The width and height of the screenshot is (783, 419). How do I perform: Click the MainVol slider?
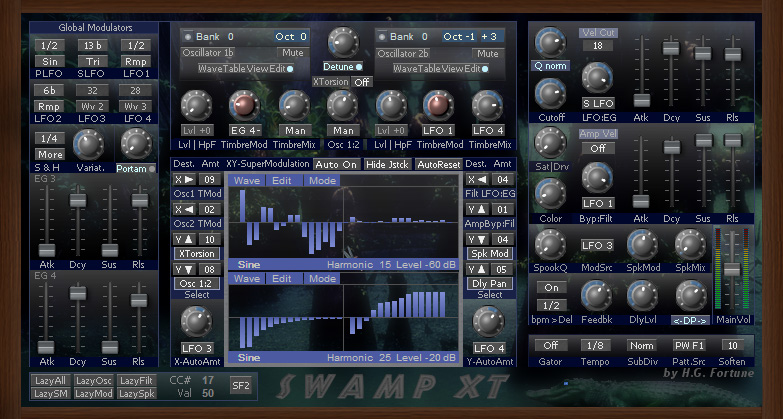pyautogui.click(x=732, y=270)
